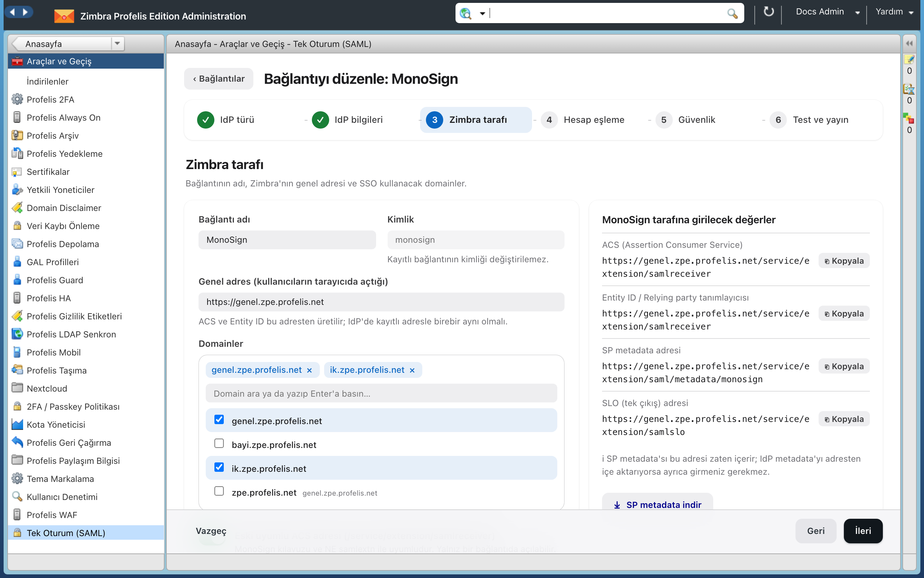This screenshot has width=924, height=578.
Task: Copy SLO adresi with Kopyala
Action: (844, 419)
